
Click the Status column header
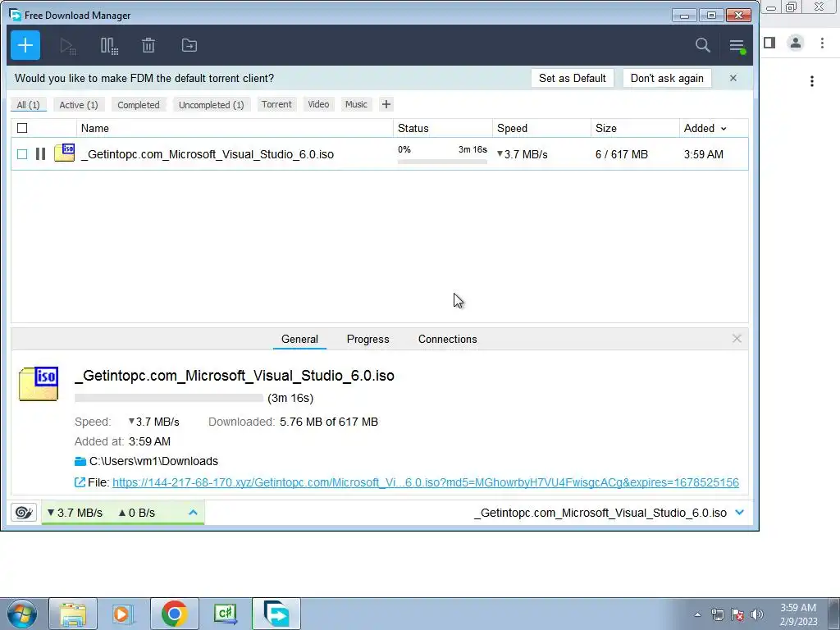[442, 128]
